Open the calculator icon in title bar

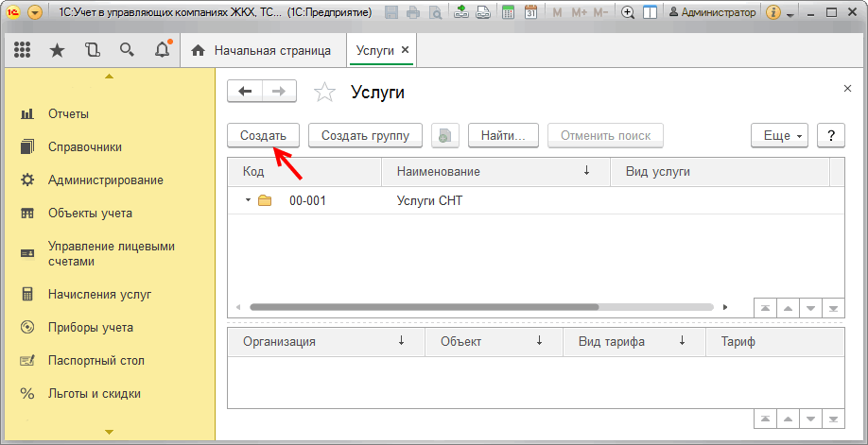(509, 12)
